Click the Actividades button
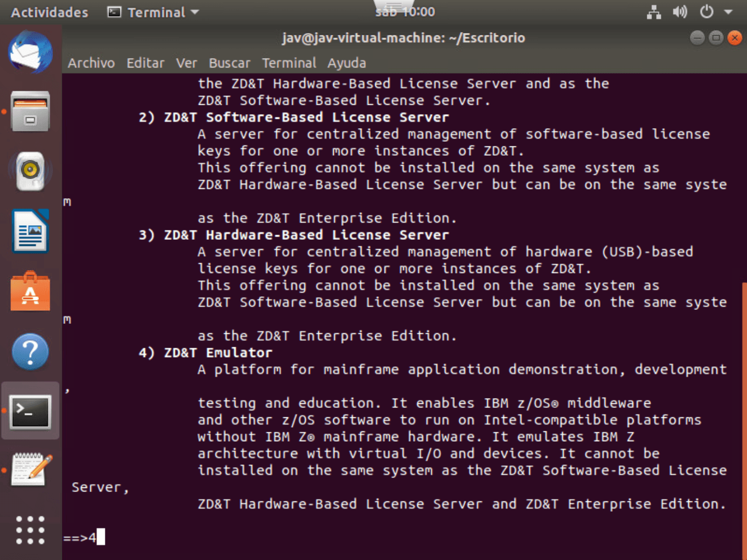Viewport: 747px width, 560px height. (49, 12)
